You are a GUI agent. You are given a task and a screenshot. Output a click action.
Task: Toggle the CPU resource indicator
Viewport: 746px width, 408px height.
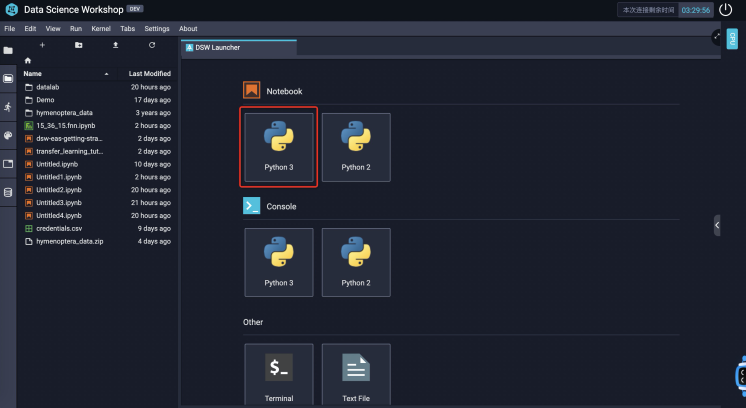pyautogui.click(x=732, y=38)
